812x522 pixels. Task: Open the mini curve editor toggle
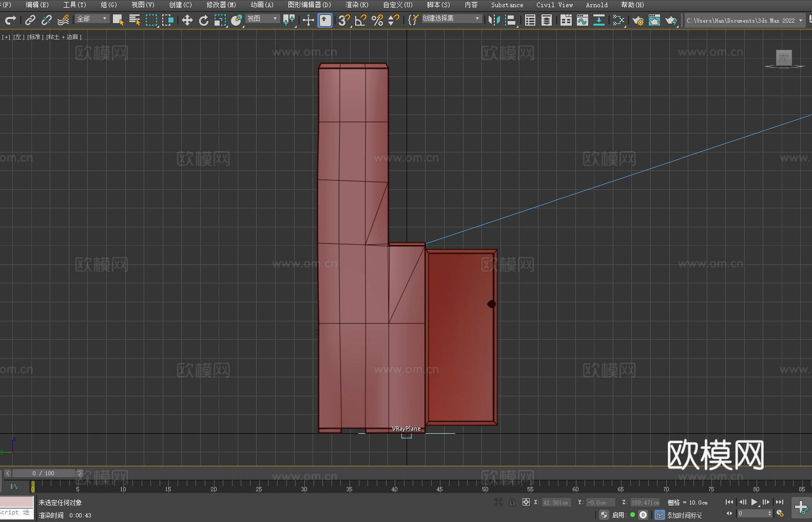point(14,486)
